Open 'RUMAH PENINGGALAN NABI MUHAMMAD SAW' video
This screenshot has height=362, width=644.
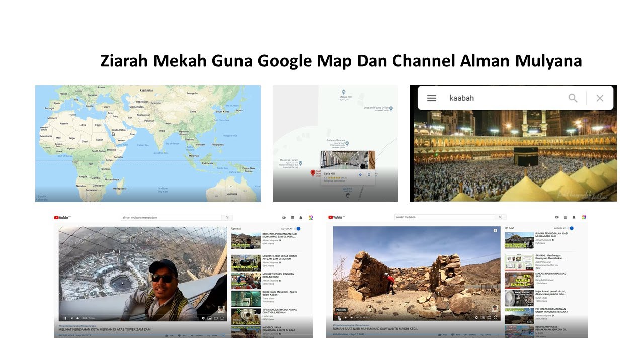coord(537,240)
